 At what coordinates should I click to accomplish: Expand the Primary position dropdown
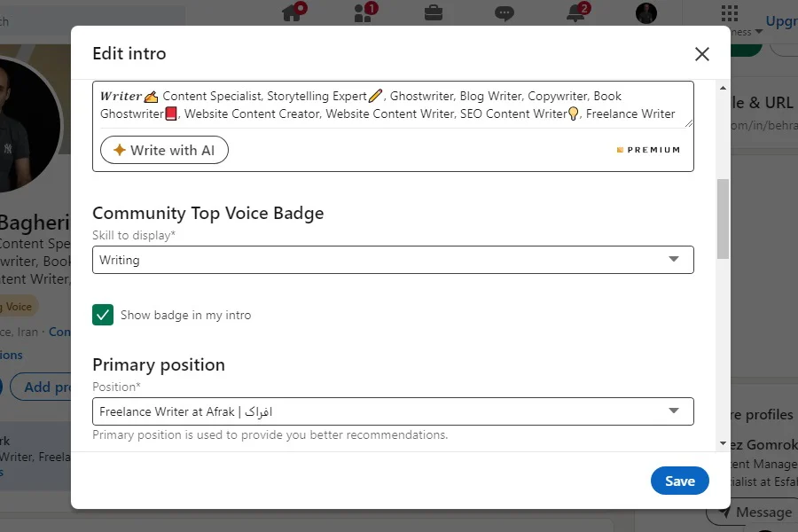[x=393, y=411]
